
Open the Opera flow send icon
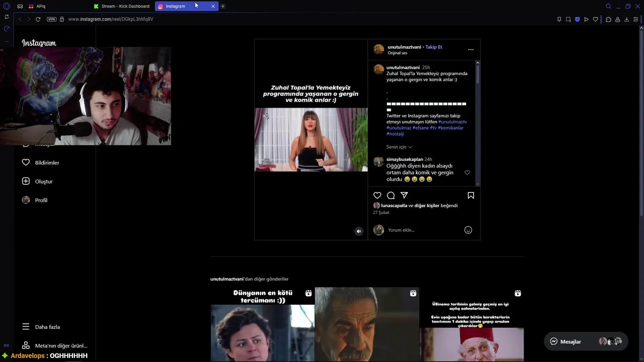[586, 19]
